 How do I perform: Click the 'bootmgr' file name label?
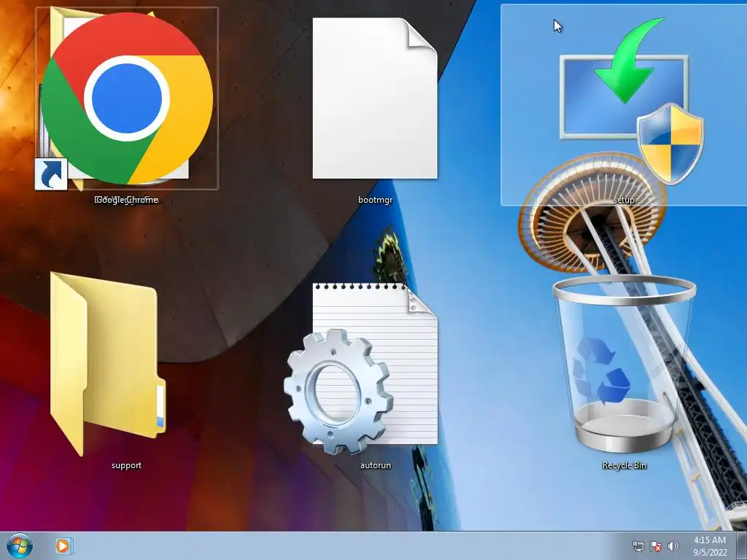point(375,200)
